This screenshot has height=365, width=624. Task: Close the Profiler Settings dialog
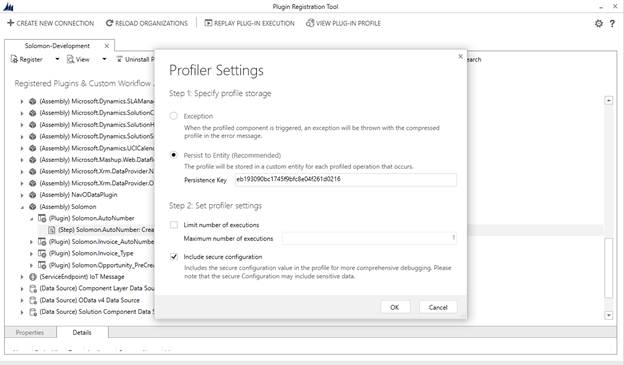pos(460,57)
